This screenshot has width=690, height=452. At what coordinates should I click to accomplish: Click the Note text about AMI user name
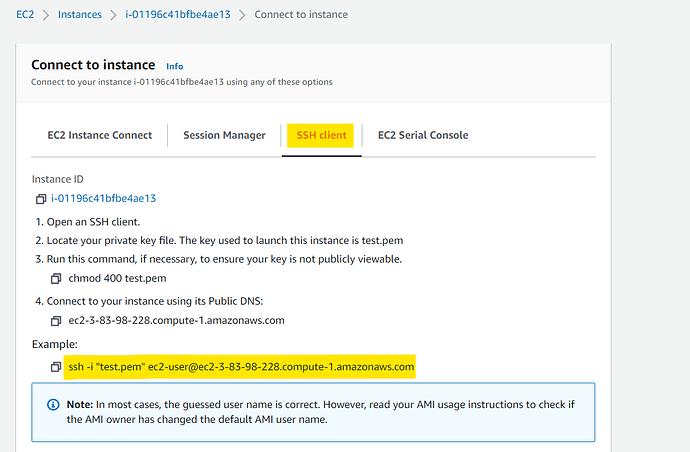click(320, 412)
